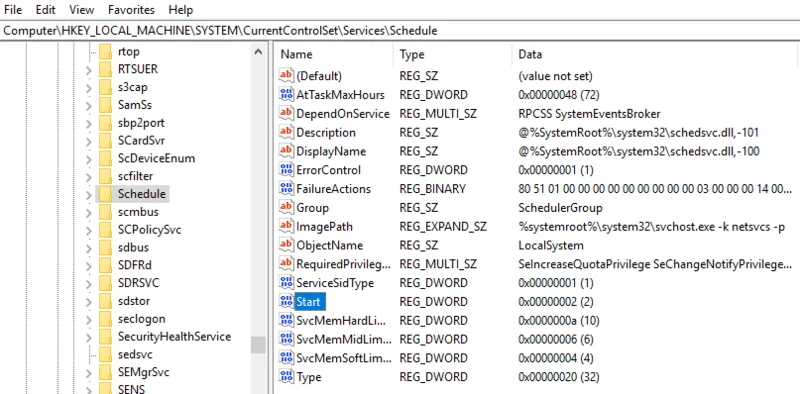Expand the s3cap key
800x394 pixels.
pos(89,87)
